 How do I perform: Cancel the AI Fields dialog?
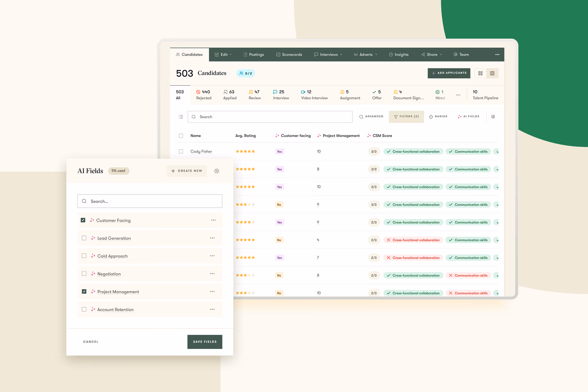tap(91, 342)
